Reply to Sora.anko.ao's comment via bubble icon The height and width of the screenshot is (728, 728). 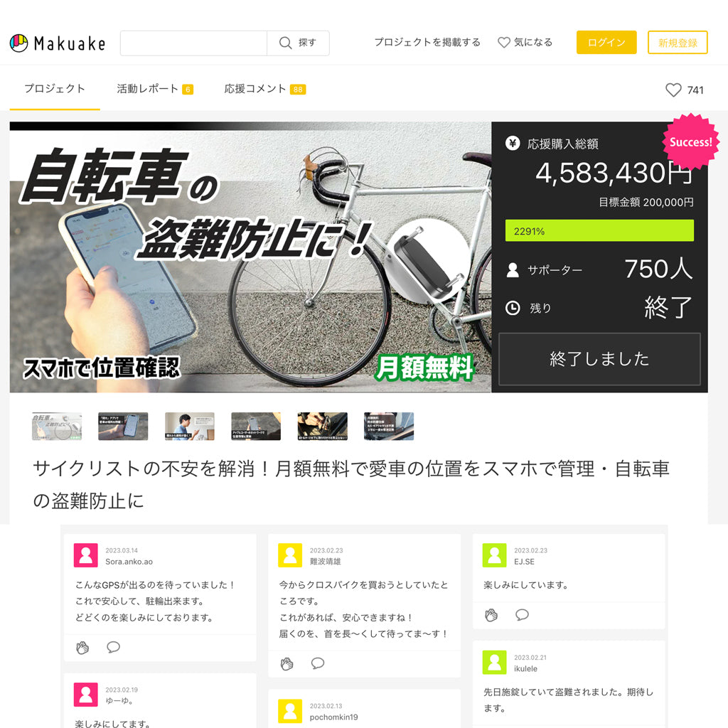click(x=113, y=647)
